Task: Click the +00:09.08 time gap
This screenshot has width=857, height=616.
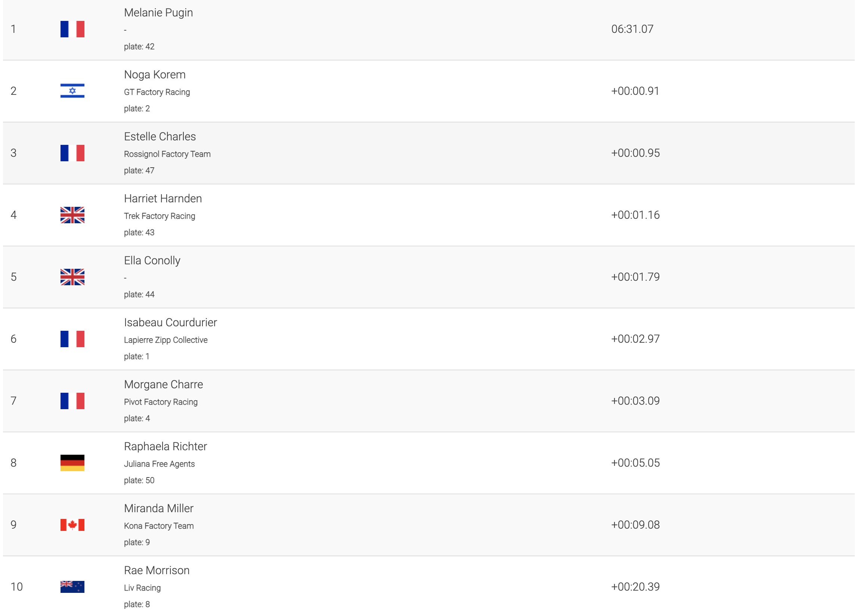Action: pyautogui.click(x=635, y=525)
